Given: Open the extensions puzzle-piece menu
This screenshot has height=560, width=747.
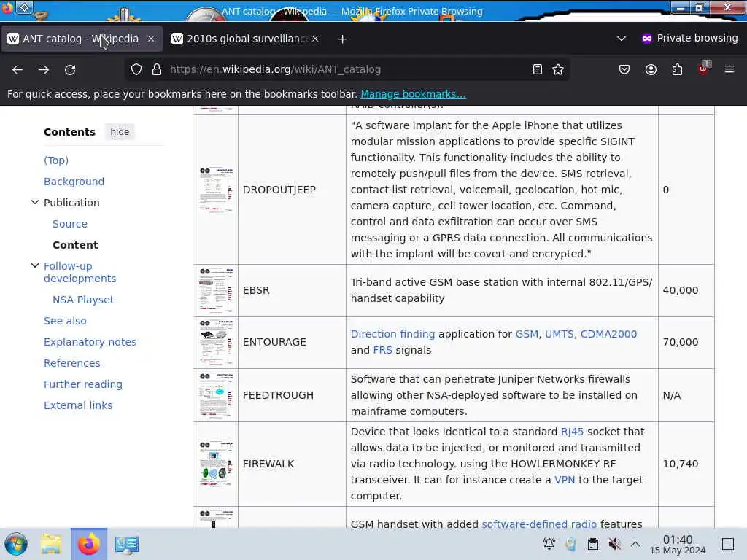Looking at the screenshot, I should (x=677, y=69).
